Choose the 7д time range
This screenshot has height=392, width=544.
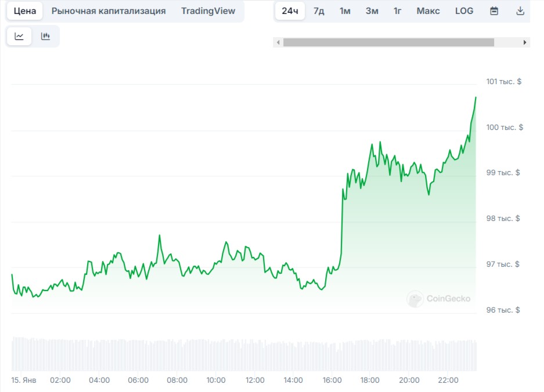[319, 11]
